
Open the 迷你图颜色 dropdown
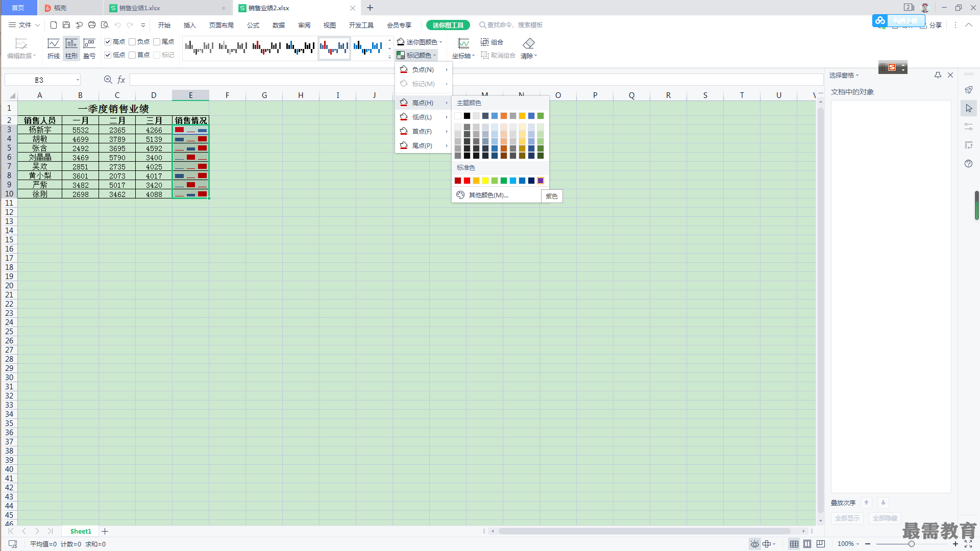tap(420, 42)
